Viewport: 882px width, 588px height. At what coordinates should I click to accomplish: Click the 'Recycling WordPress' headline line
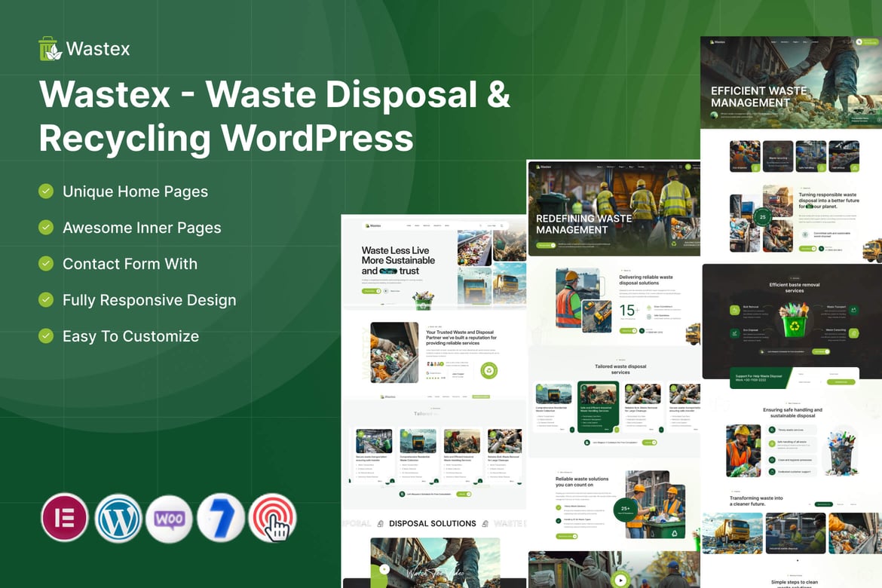point(226,139)
